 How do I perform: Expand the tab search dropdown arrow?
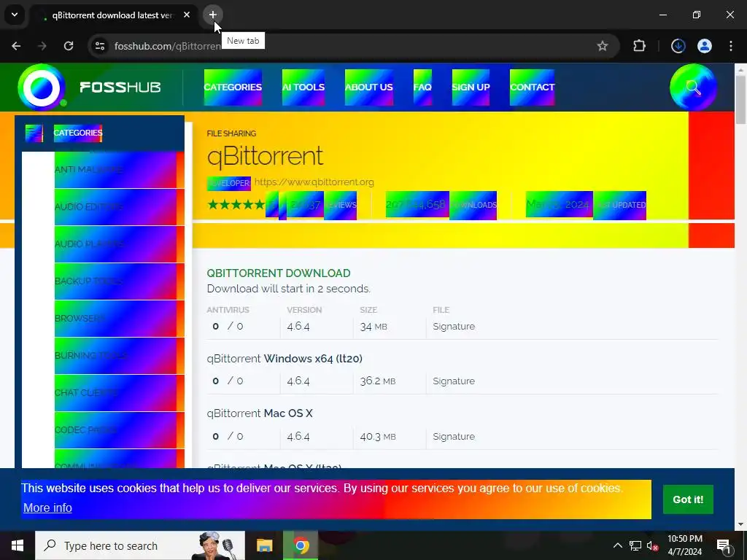coord(15,15)
